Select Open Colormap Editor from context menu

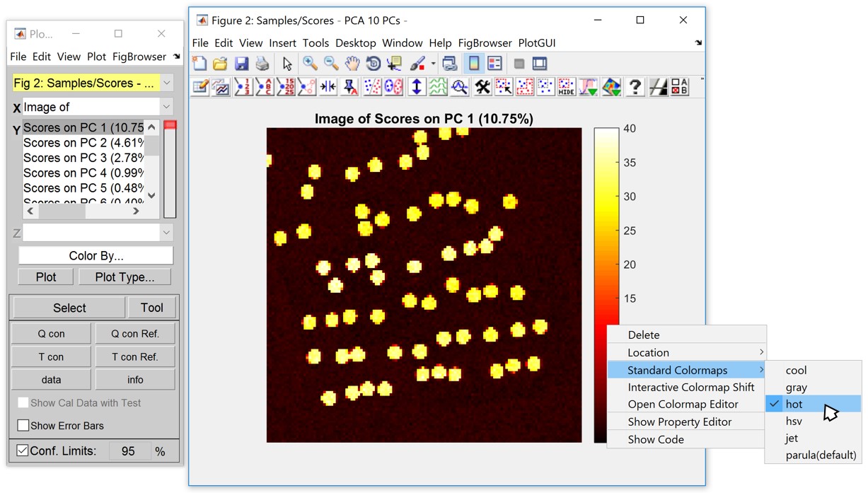tap(683, 404)
